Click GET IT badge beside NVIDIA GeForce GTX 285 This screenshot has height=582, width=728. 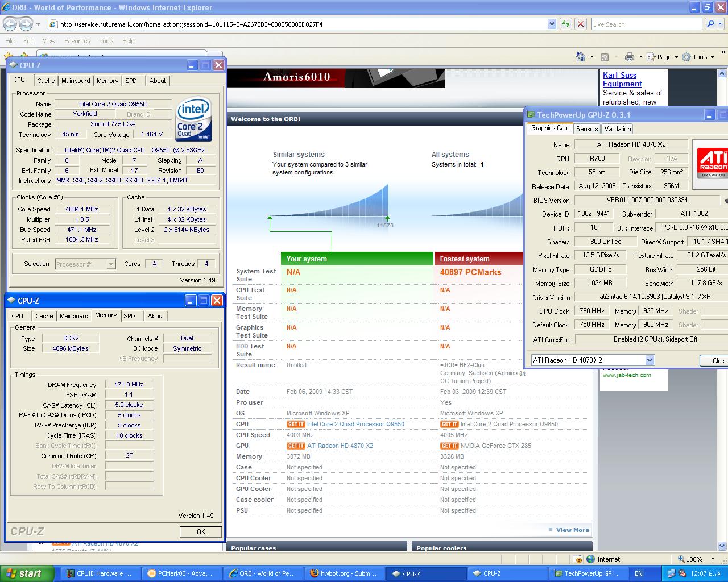(x=449, y=446)
